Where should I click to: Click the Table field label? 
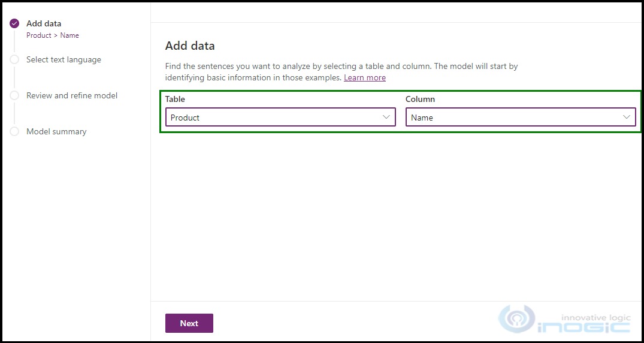click(175, 99)
